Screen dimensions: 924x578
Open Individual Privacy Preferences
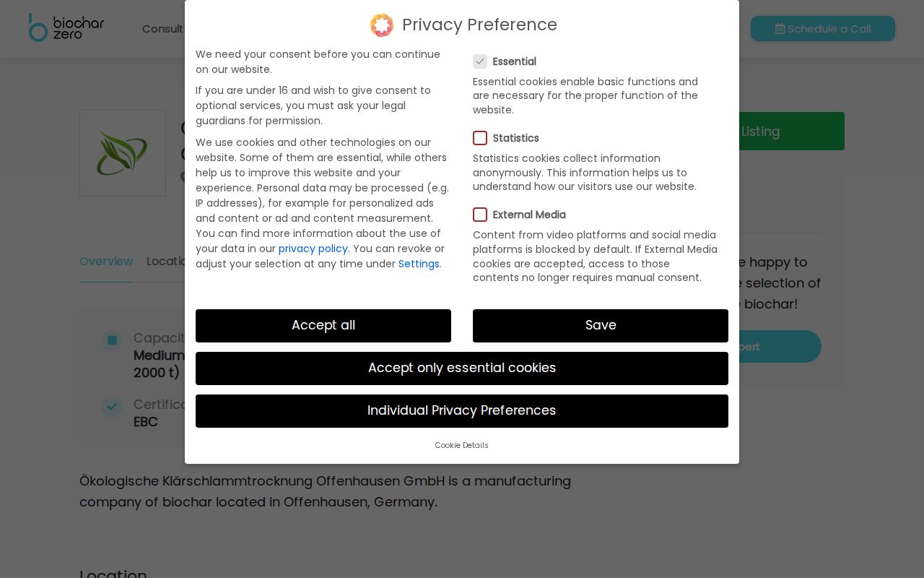click(x=462, y=411)
